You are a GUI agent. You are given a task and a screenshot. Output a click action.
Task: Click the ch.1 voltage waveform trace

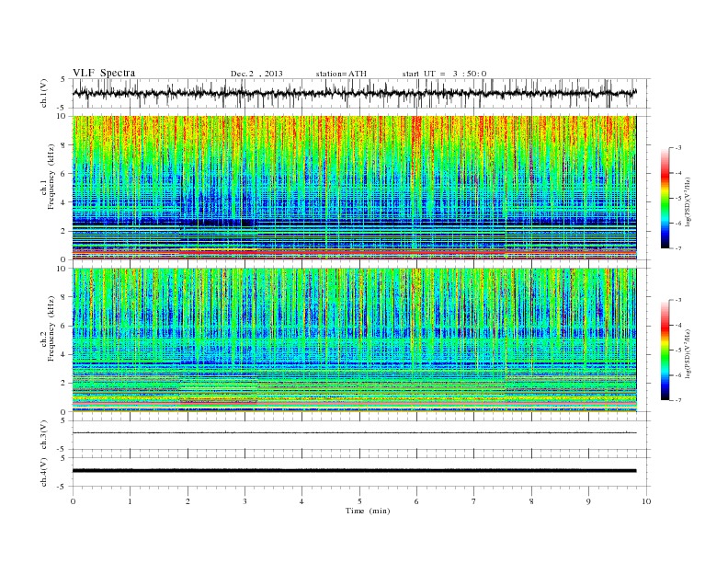pos(354,93)
